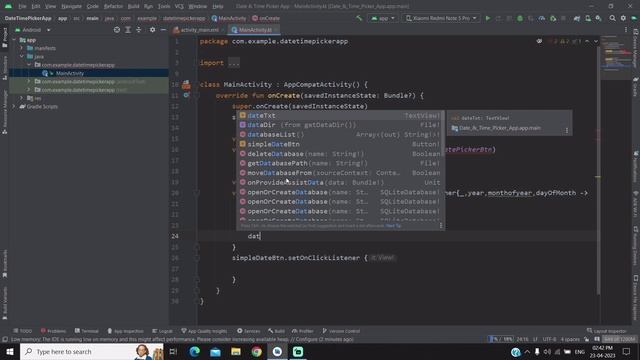
Task: Select the MainActivity.kt editor tab
Action: click(255, 30)
